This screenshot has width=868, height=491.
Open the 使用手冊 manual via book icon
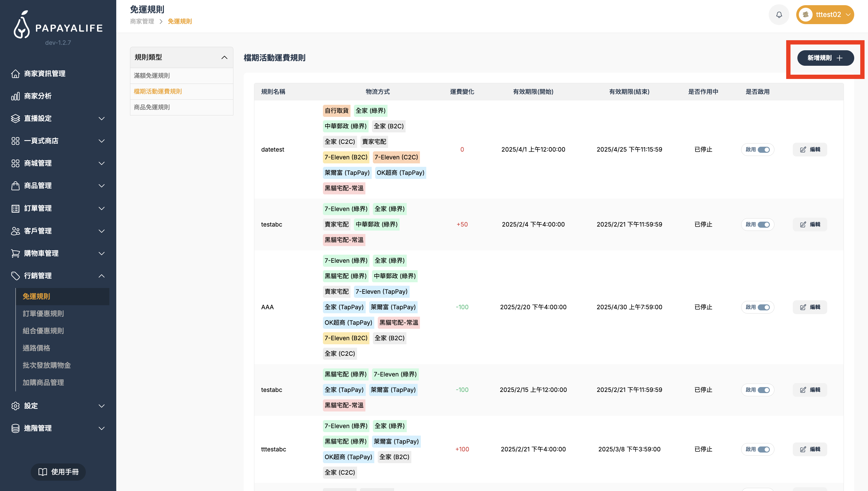(x=43, y=472)
